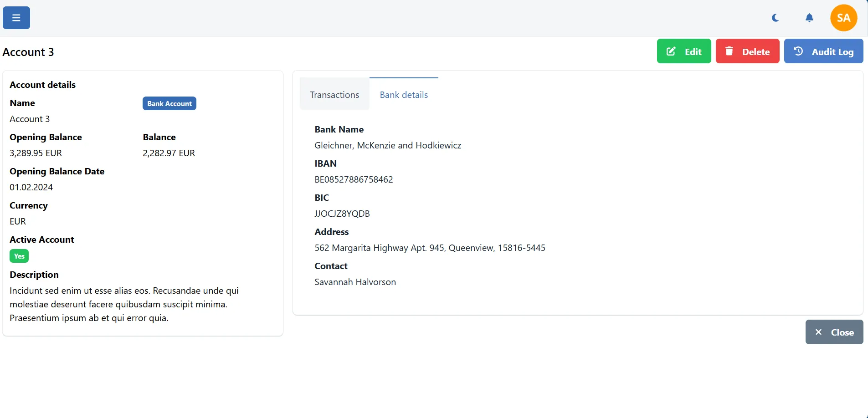
Task: Click the green Yes active account badge
Action: tap(19, 256)
